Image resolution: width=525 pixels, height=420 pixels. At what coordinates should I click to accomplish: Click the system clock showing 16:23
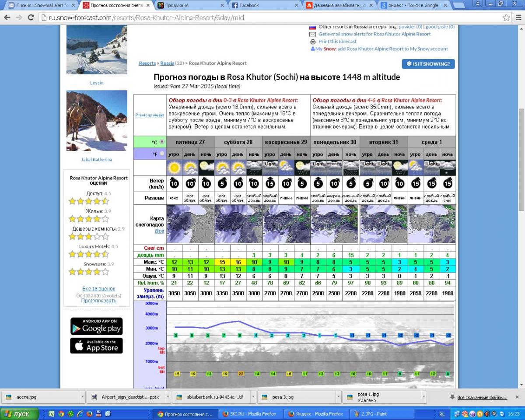click(x=514, y=414)
